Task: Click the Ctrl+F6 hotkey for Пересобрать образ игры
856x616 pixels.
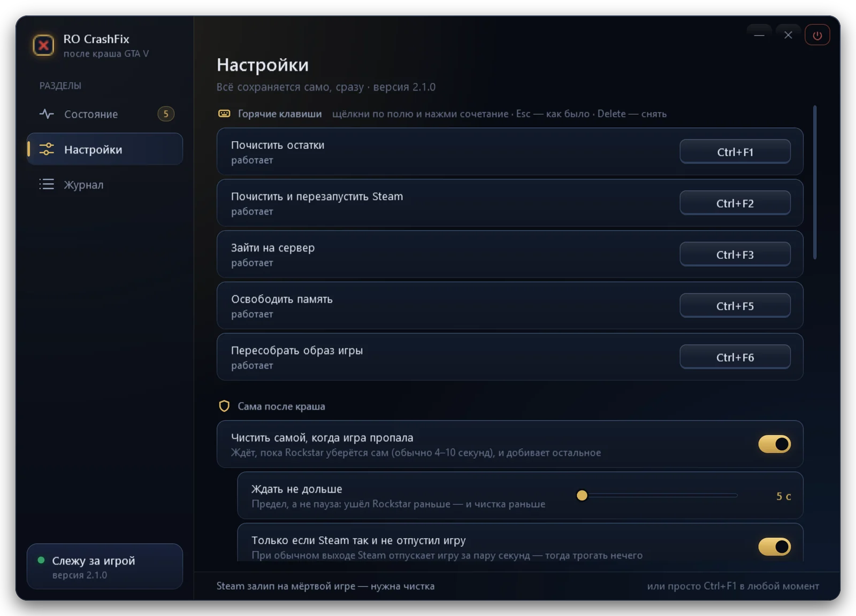Action: coord(735,357)
